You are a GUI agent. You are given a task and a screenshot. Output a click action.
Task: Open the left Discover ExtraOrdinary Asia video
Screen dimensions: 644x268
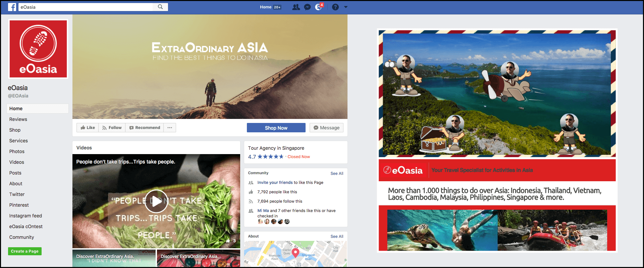pyautogui.click(x=114, y=258)
